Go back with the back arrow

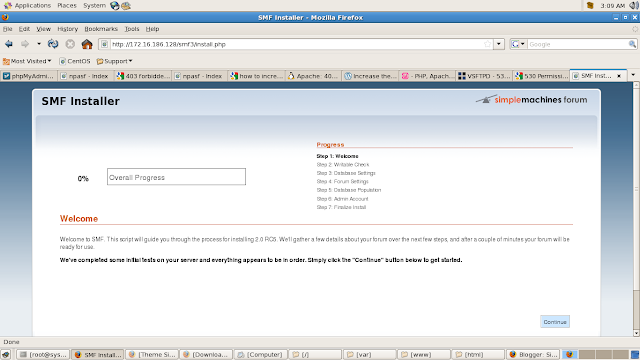[x=9, y=44]
